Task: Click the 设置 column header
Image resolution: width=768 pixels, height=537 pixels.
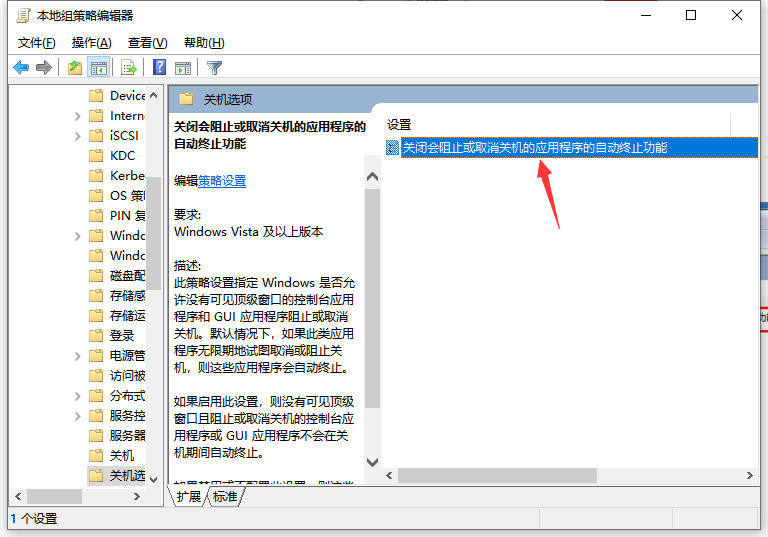Action: coord(400,125)
